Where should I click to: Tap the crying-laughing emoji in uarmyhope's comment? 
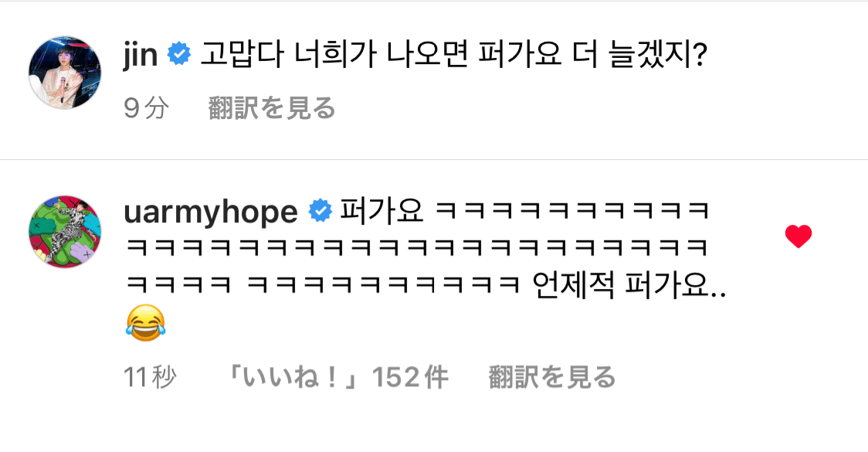coord(146,322)
